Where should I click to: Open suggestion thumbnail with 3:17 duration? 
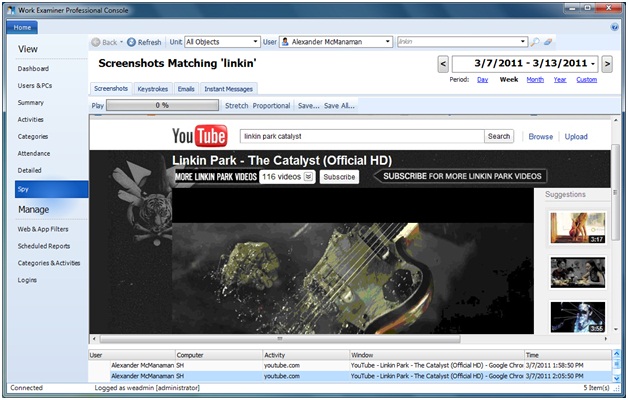coord(578,228)
